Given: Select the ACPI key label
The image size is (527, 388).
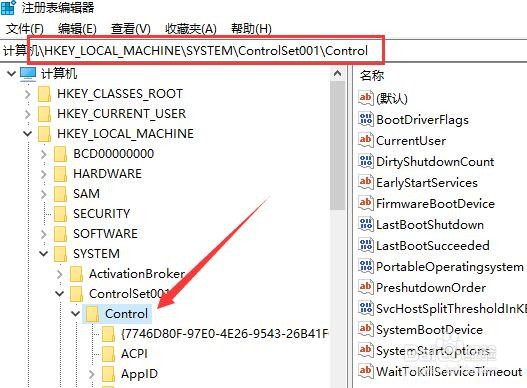Looking at the screenshot, I should (x=134, y=354).
